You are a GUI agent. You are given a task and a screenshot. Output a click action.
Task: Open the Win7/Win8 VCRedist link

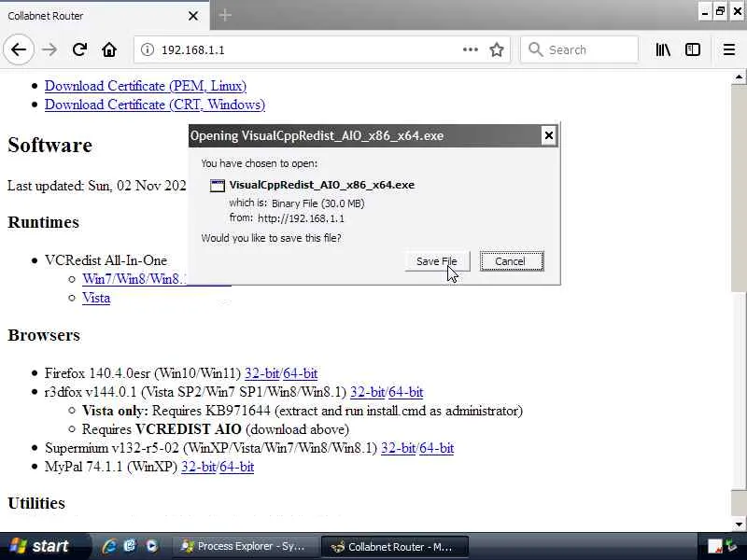pos(134,279)
